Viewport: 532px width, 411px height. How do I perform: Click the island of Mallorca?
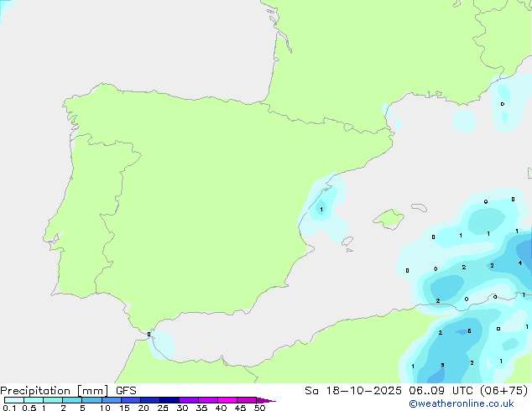click(x=389, y=219)
